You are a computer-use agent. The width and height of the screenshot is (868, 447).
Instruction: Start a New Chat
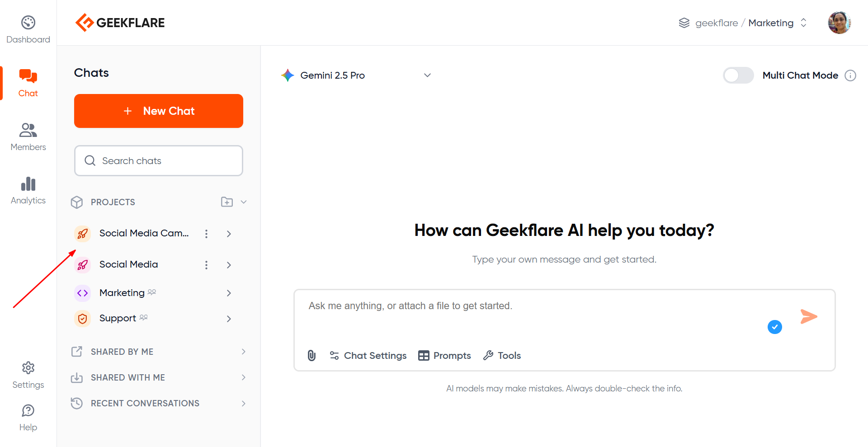click(x=159, y=111)
